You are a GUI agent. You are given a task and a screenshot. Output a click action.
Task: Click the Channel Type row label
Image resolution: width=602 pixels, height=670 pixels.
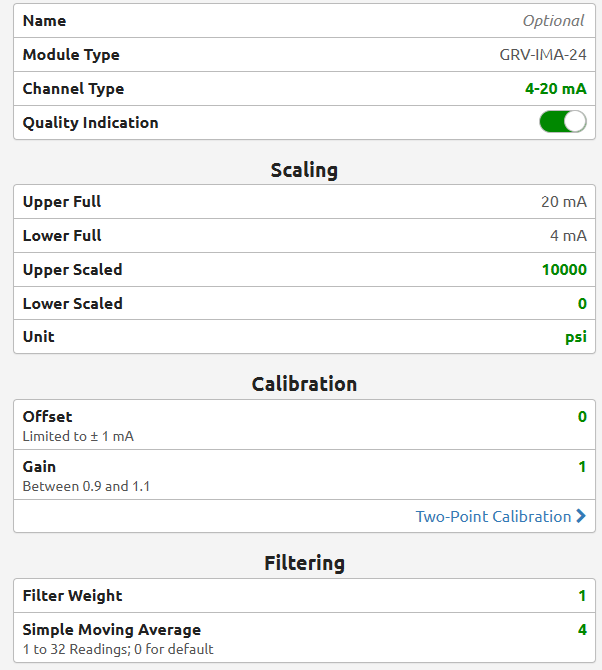73,88
